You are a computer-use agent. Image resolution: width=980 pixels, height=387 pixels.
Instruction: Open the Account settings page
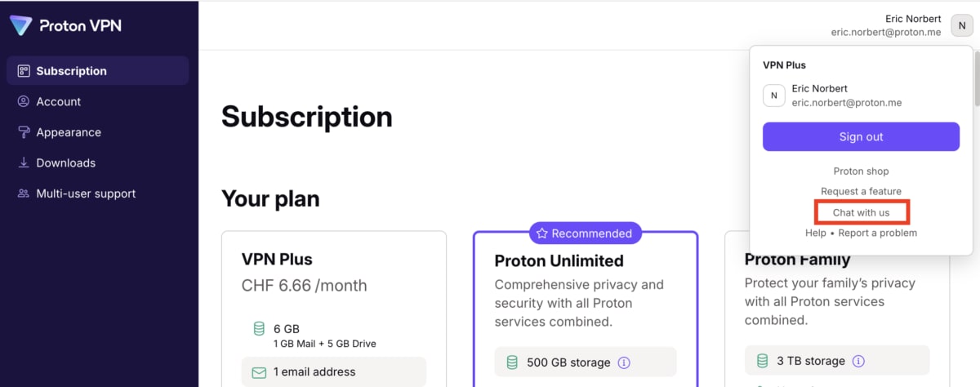click(58, 102)
